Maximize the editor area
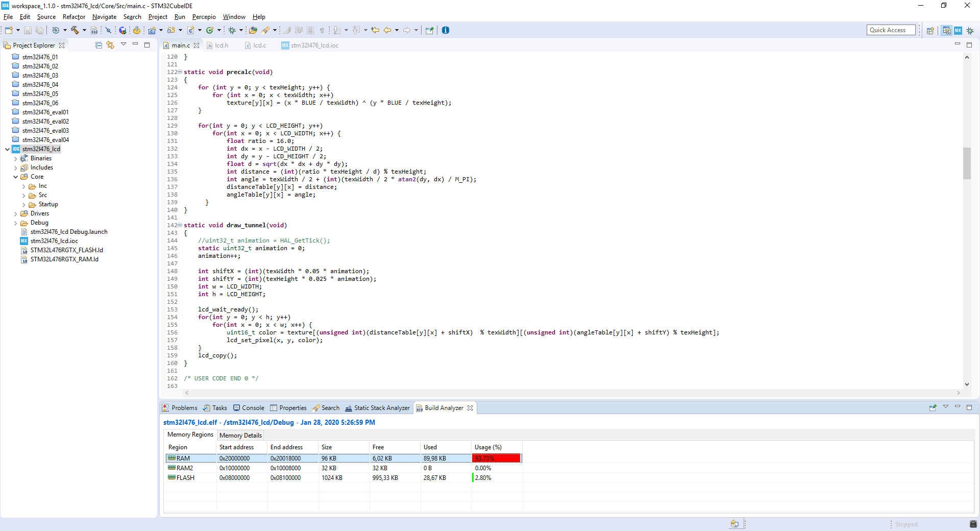Screen dimensions: 980x531 [x=969, y=45]
